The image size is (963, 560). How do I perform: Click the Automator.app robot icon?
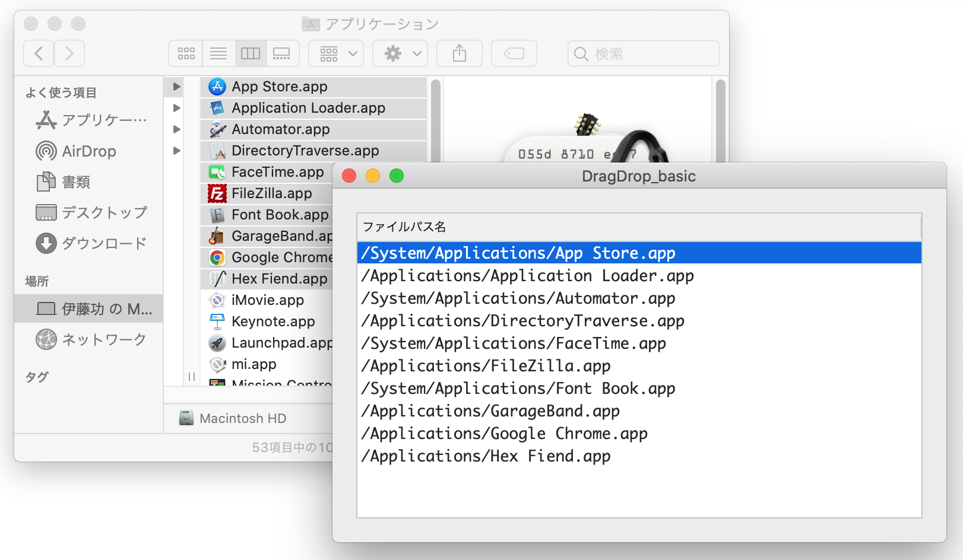[217, 129]
